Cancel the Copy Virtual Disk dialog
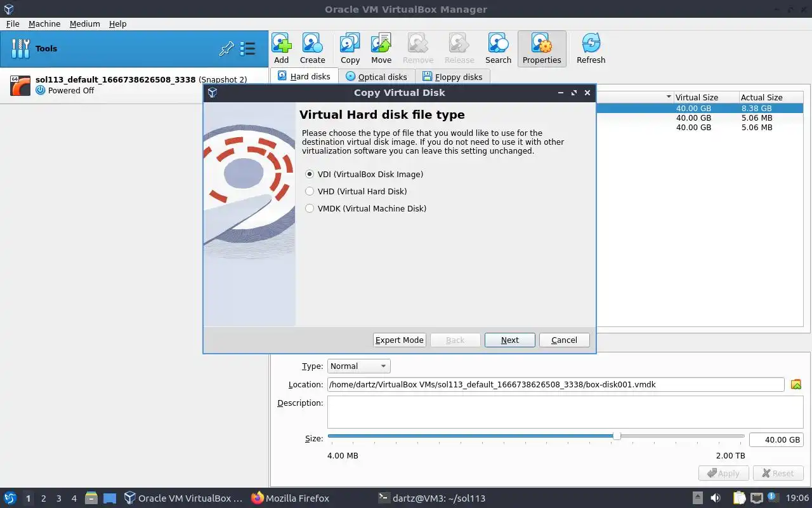This screenshot has width=812, height=508. point(565,340)
